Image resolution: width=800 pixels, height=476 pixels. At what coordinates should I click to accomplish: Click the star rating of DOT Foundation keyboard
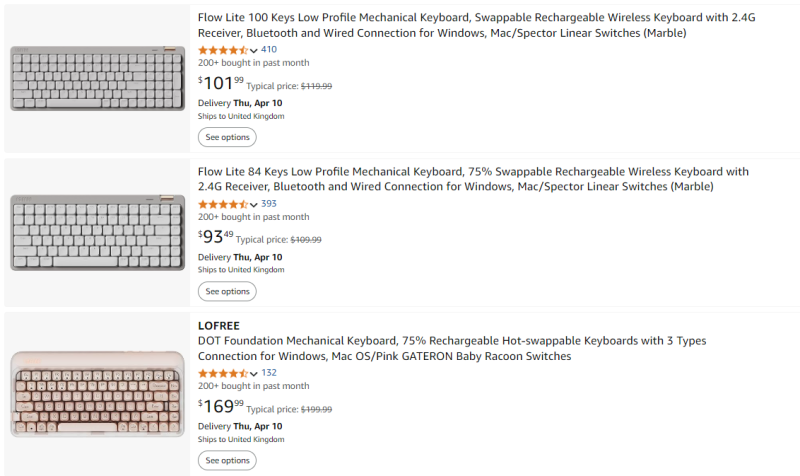point(223,373)
